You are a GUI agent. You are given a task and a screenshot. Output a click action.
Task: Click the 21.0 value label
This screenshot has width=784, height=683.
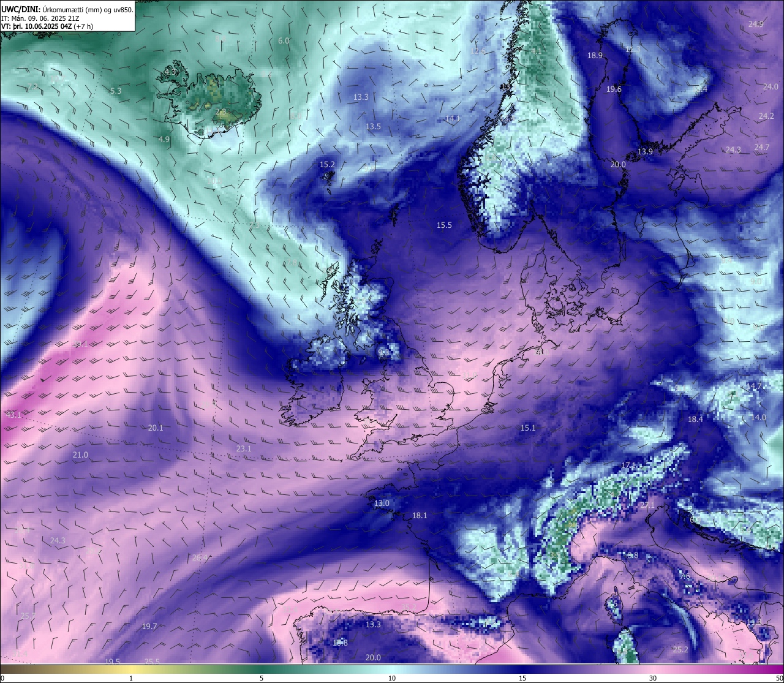(80, 455)
